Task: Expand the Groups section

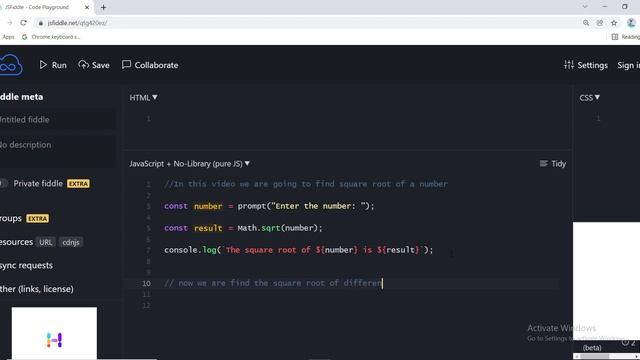Action: (x=11, y=218)
